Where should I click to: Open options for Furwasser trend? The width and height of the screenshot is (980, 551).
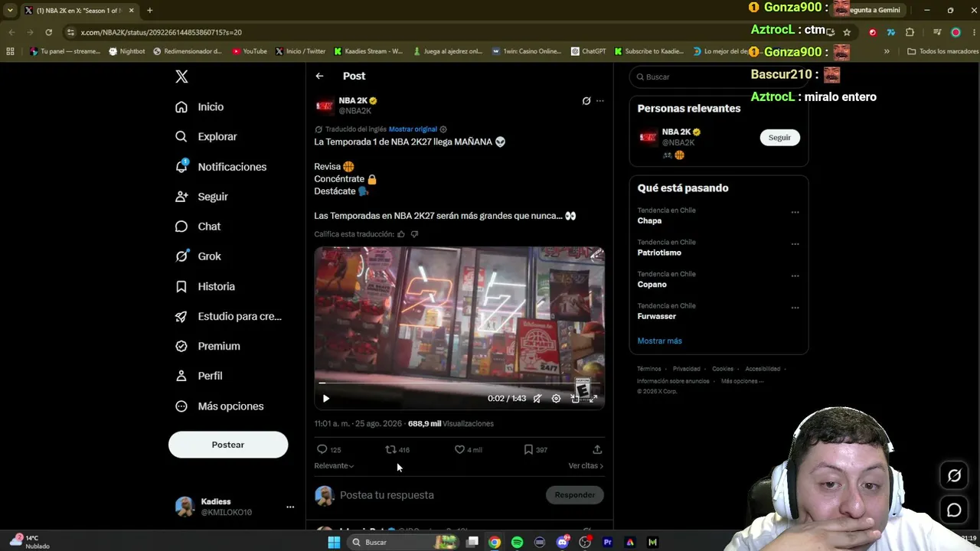[795, 308]
